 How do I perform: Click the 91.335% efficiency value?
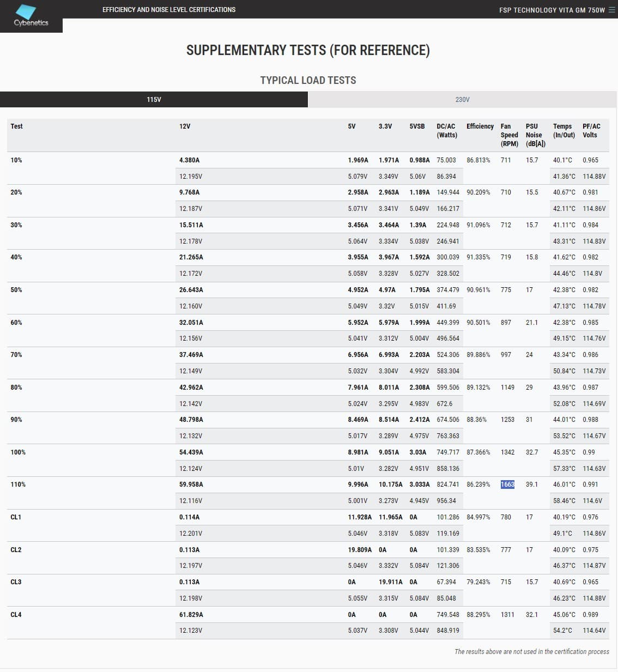click(x=478, y=257)
